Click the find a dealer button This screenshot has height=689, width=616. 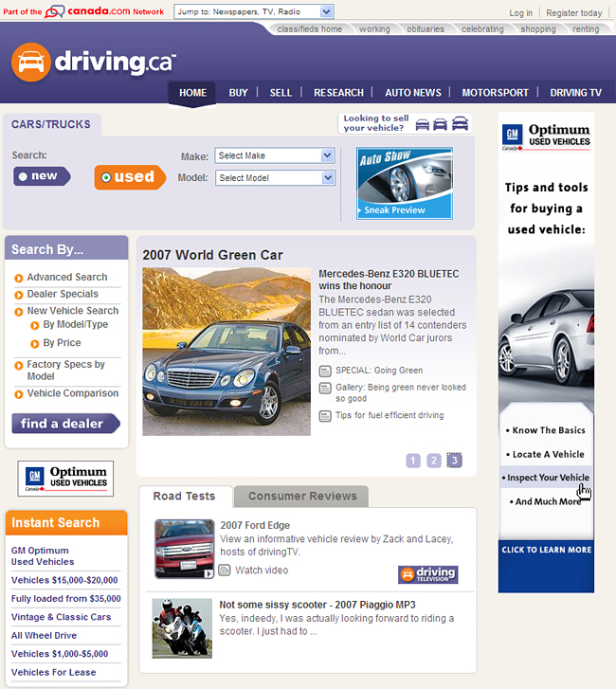(64, 424)
